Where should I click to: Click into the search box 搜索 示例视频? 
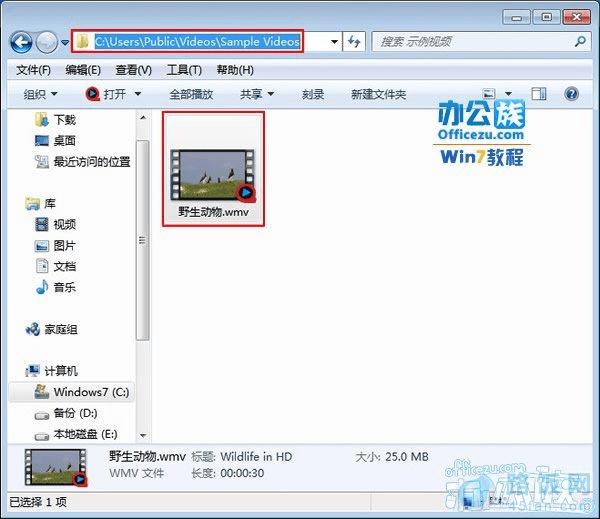pos(474,41)
